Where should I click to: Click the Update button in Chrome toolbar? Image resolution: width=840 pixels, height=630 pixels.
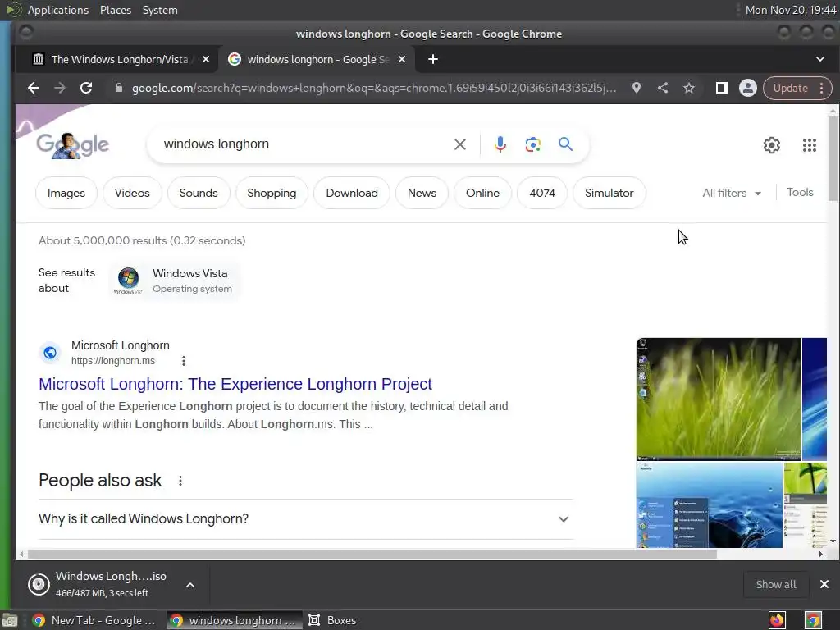pyautogui.click(x=790, y=89)
